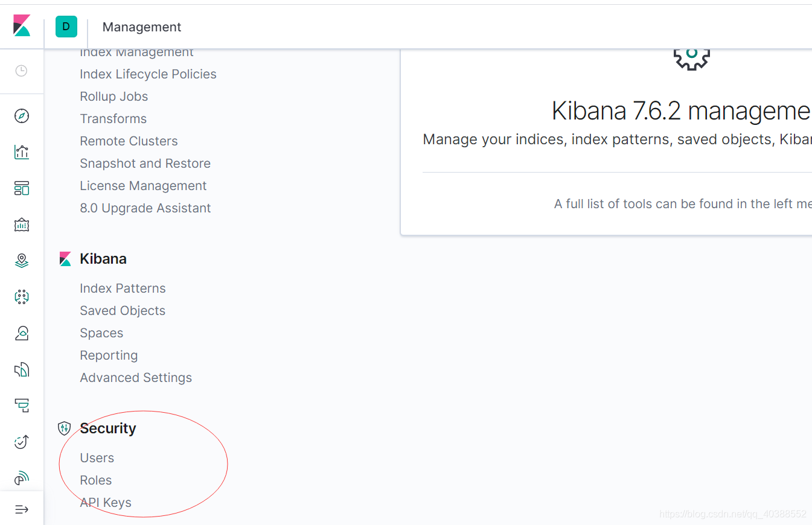
Task: Click the 'Kibana 7.6.2 management' title text
Action: (x=682, y=111)
